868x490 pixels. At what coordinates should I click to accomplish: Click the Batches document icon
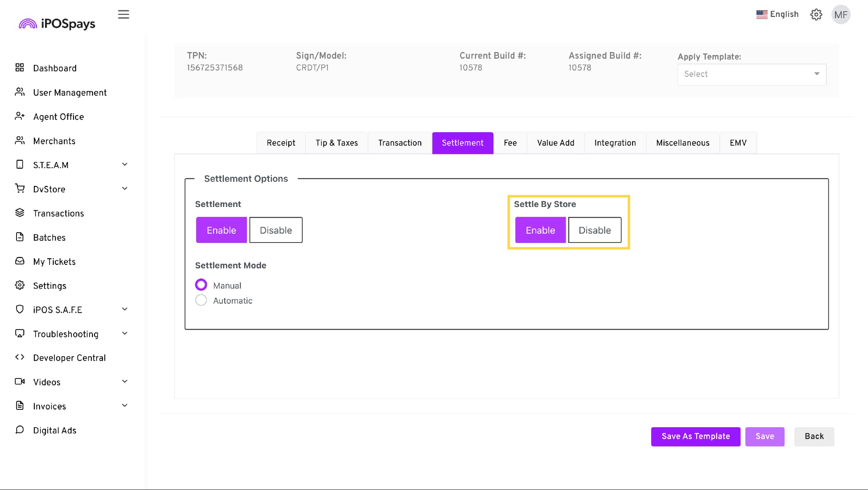pos(19,237)
